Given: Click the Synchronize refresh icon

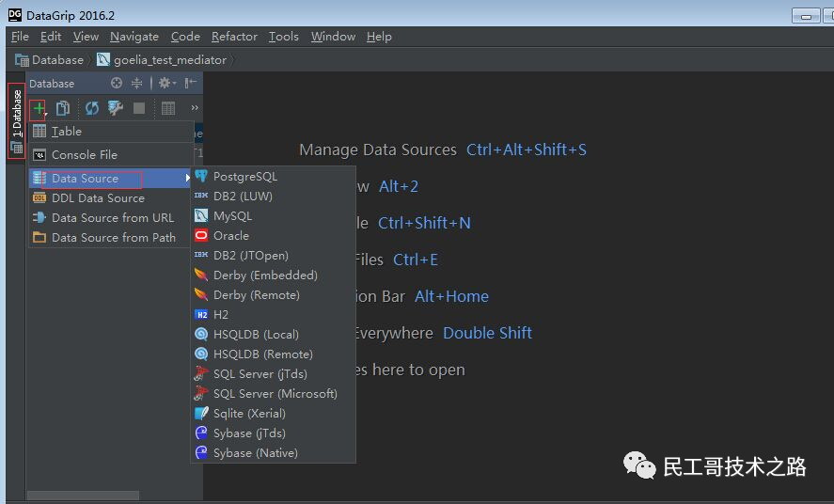Looking at the screenshot, I should point(92,108).
